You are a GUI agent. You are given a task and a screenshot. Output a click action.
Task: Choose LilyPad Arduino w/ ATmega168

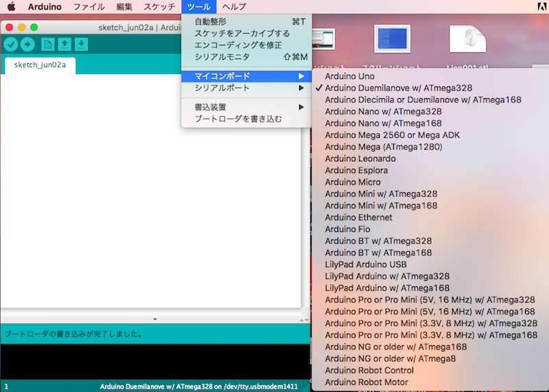[430, 288]
